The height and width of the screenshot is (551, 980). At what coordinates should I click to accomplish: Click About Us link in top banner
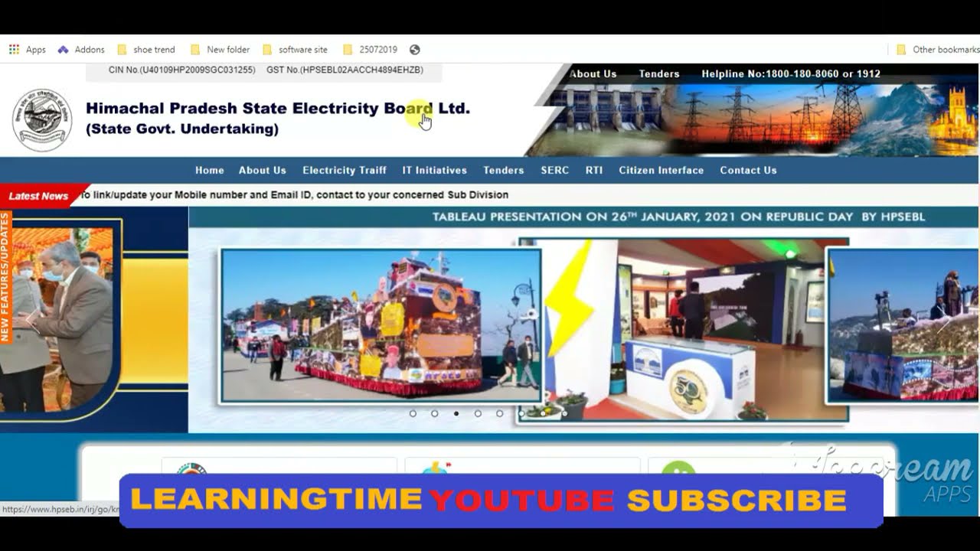click(x=593, y=74)
